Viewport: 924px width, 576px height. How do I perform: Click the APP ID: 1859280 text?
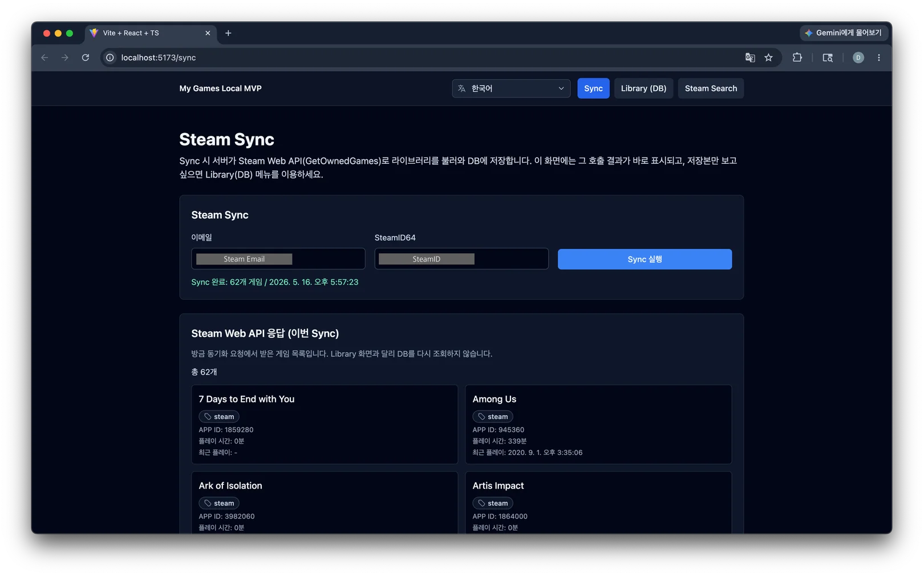[226, 430]
